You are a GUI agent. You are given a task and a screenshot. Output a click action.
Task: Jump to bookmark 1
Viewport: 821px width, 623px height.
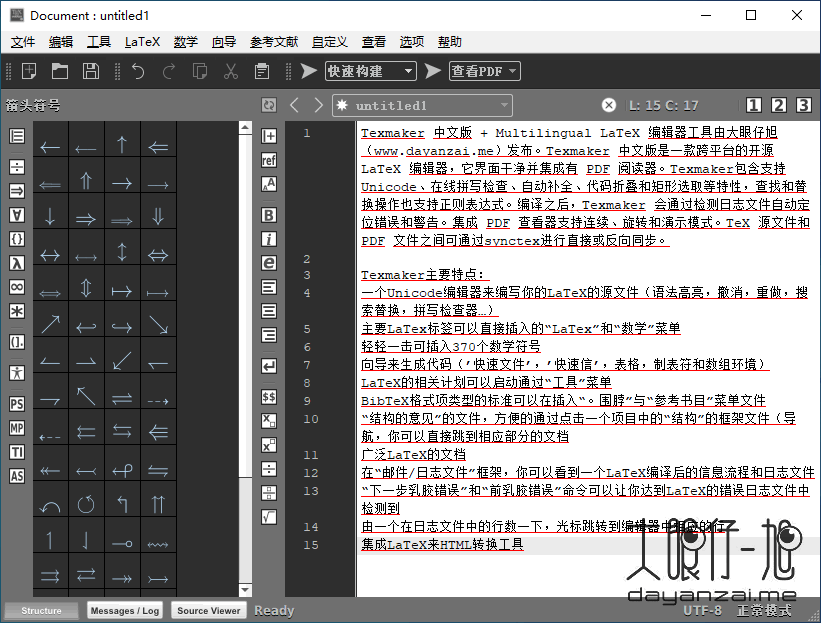click(x=753, y=105)
